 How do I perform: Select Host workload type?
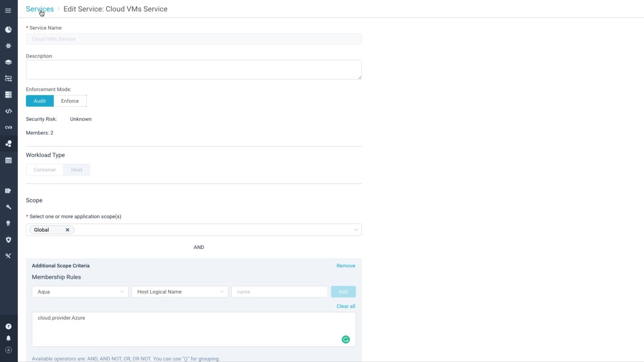pyautogui.click(x=76, y=170)
